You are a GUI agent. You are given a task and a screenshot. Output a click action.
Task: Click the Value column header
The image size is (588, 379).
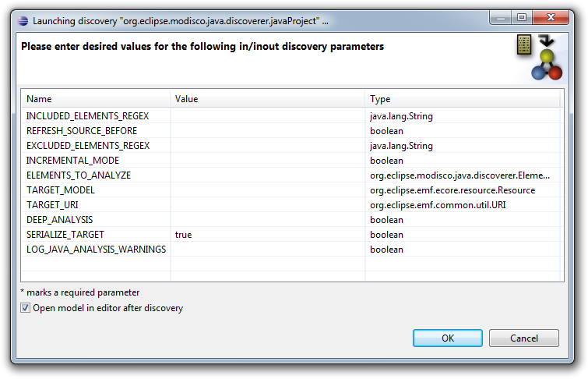tap(268, 99)
